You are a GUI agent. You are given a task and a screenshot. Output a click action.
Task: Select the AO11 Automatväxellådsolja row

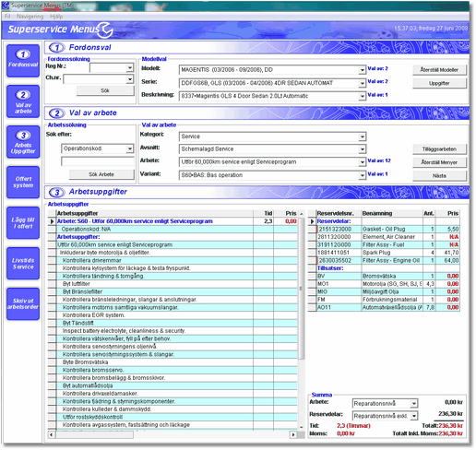[384, 307]
